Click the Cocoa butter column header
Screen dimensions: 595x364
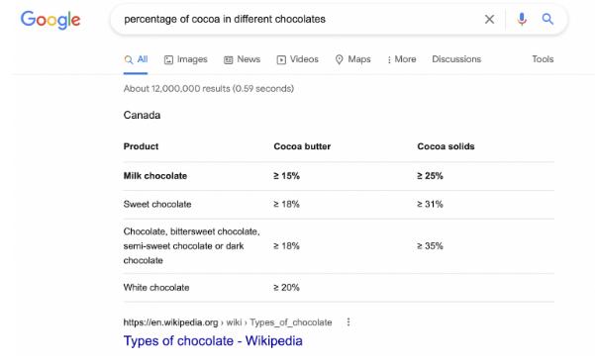coord(302,146)
